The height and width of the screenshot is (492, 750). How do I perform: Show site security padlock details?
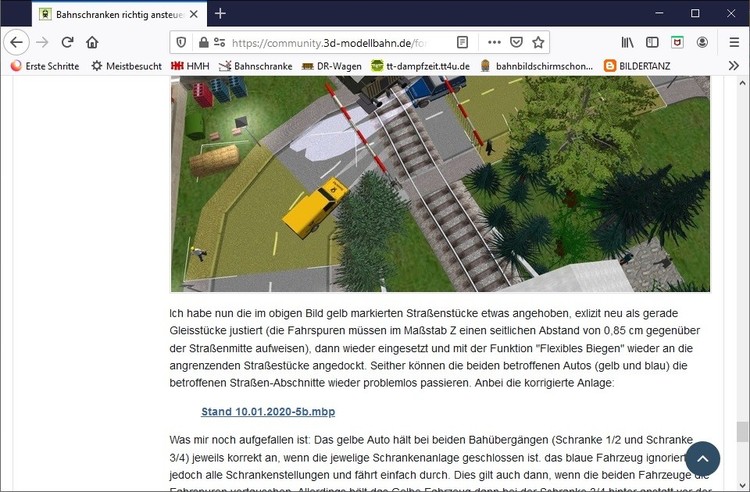[x=203, y=43]
